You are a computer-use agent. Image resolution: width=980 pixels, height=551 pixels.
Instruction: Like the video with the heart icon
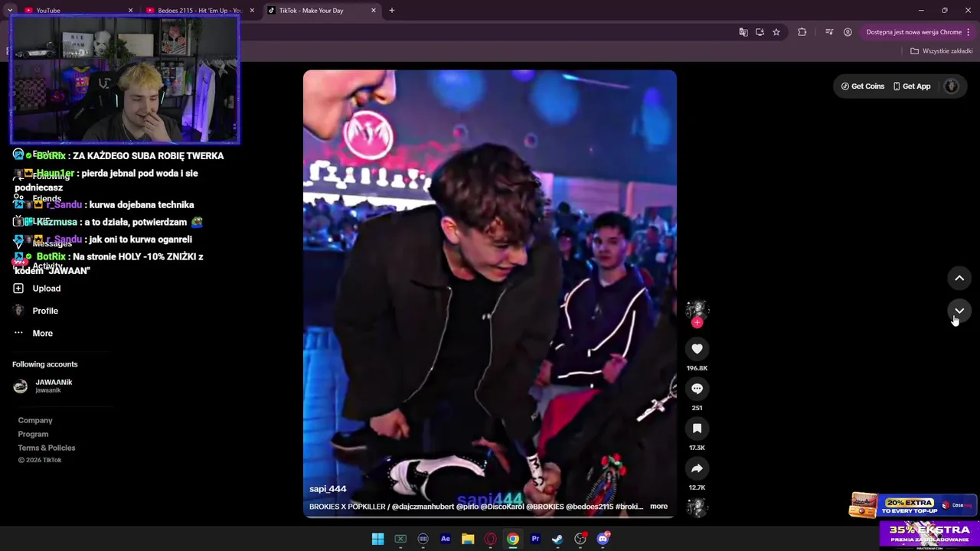[x=697, y=349]
